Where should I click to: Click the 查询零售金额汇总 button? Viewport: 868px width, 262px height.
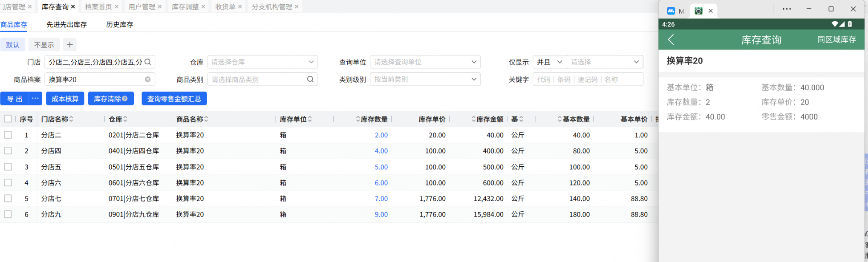[174, 99]
